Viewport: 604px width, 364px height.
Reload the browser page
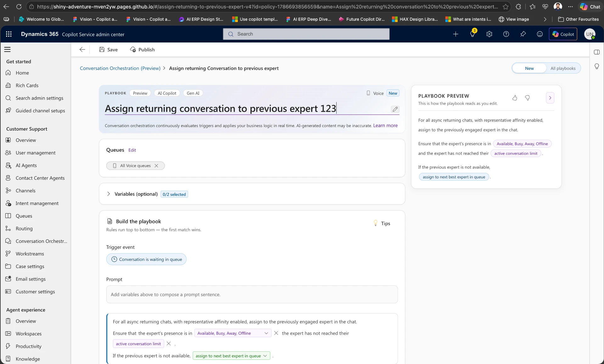point(19,7)
